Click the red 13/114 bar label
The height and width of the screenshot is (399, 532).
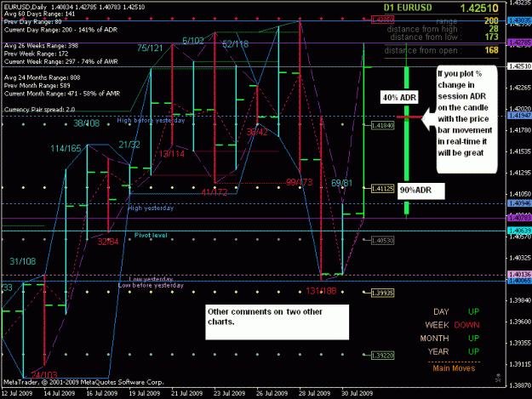coord(172,154)
